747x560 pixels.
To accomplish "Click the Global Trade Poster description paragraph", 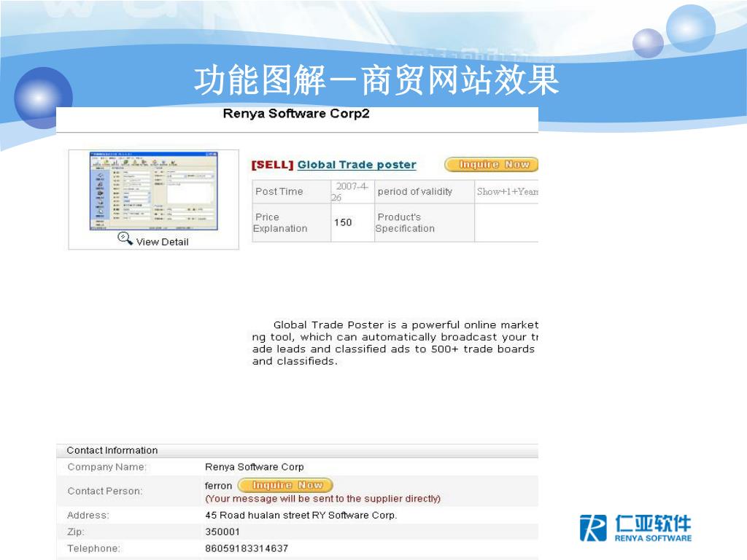I will (395, 343).
